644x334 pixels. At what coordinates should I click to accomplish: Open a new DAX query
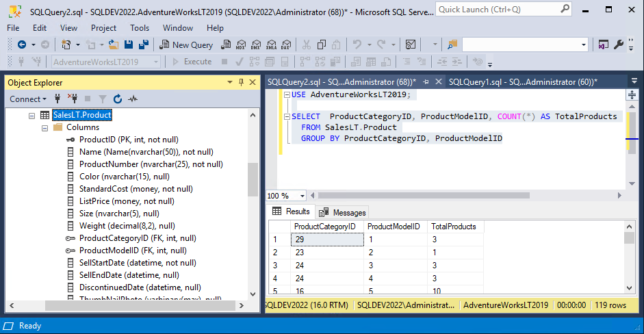pos(286,44)
